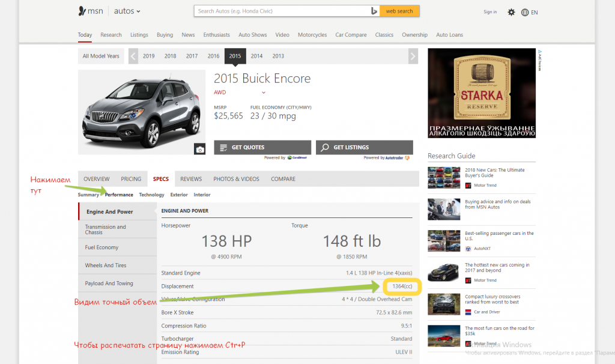Open the Enthusiasts navigation tab
This screenshot has height=364, width=615.
[216, 35]
